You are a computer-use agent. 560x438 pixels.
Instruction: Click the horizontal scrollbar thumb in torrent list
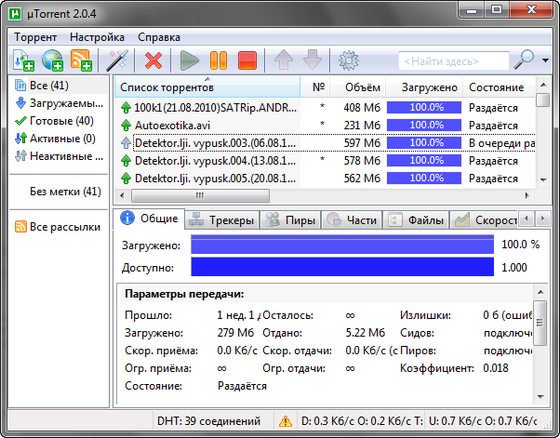pos(200,195)
